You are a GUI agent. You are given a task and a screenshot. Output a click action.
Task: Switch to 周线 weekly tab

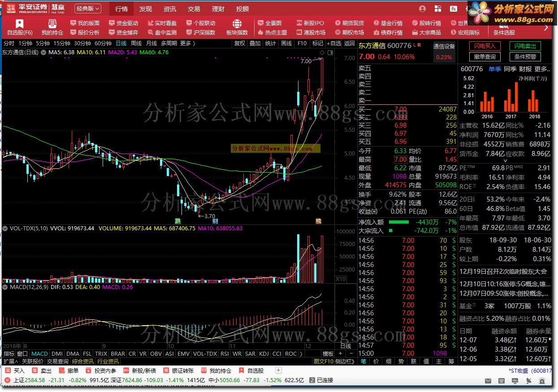136,43
